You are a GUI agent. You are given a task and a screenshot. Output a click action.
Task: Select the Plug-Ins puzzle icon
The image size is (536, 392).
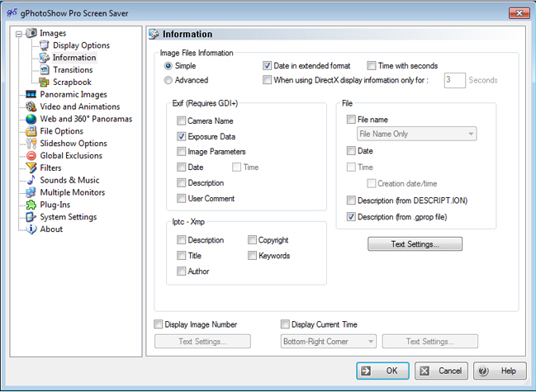click(x=31, y=205)
